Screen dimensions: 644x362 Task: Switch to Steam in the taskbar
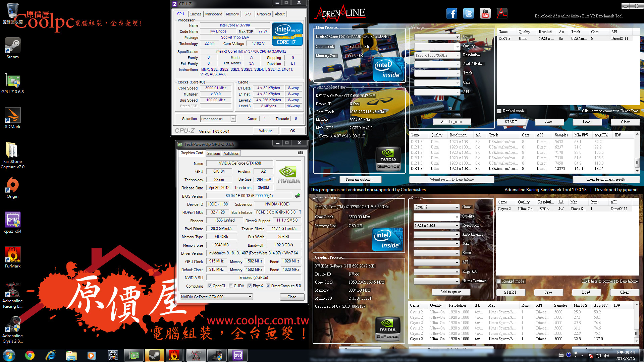click(x=155, y=355)
